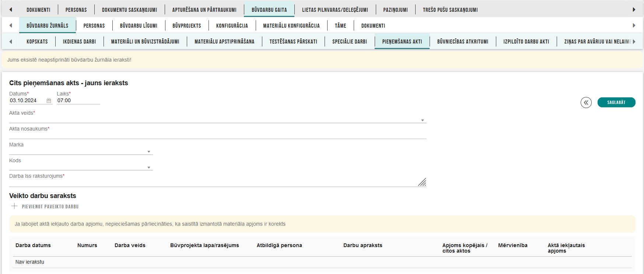Click the Numurs column header
644x274 pixels.
87,245
